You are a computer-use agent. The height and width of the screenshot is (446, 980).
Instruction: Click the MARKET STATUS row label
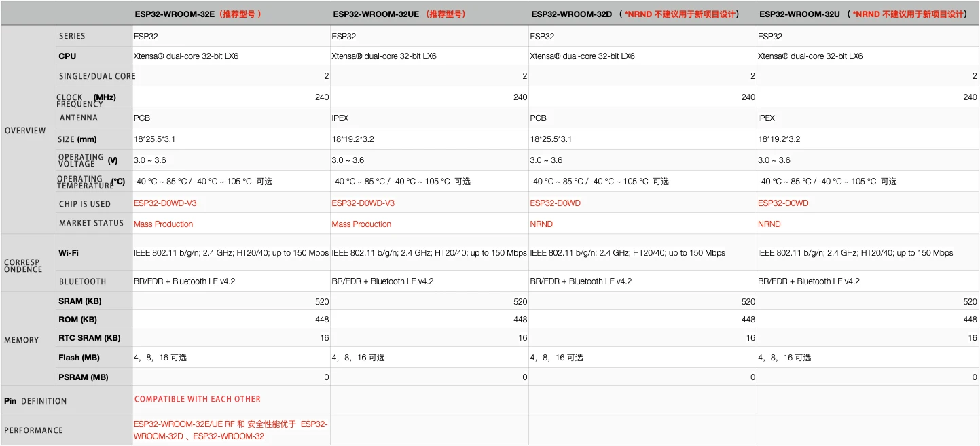pos(91,223)
